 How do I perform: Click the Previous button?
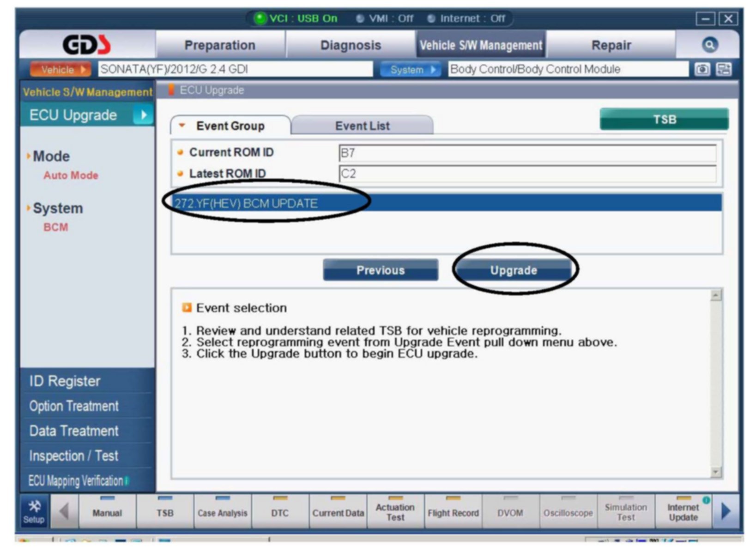coord(380,270)
